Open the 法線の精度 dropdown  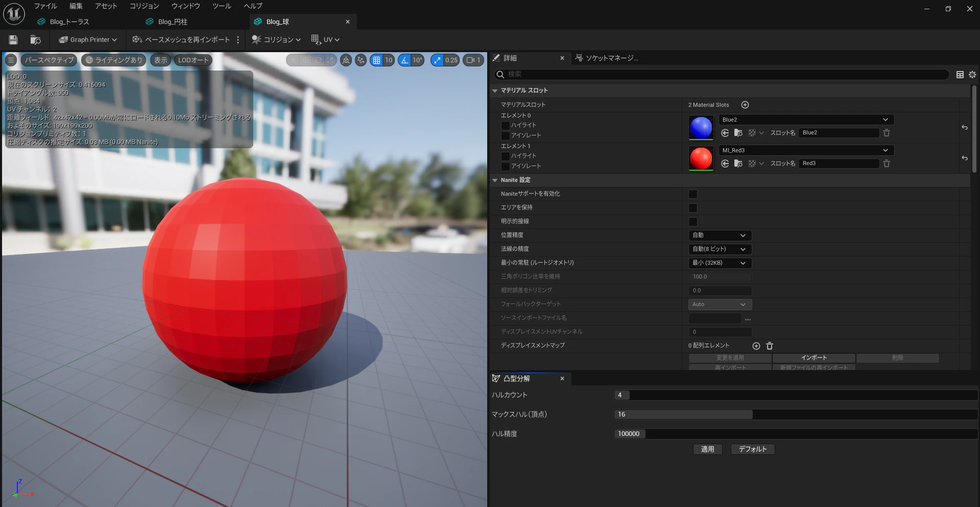click(720, 249)
